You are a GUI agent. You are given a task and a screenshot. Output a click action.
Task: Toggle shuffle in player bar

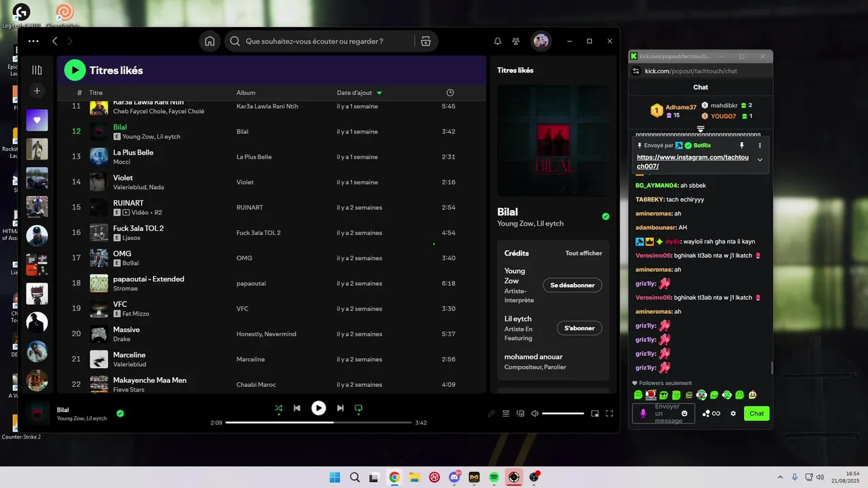[279, 408]
